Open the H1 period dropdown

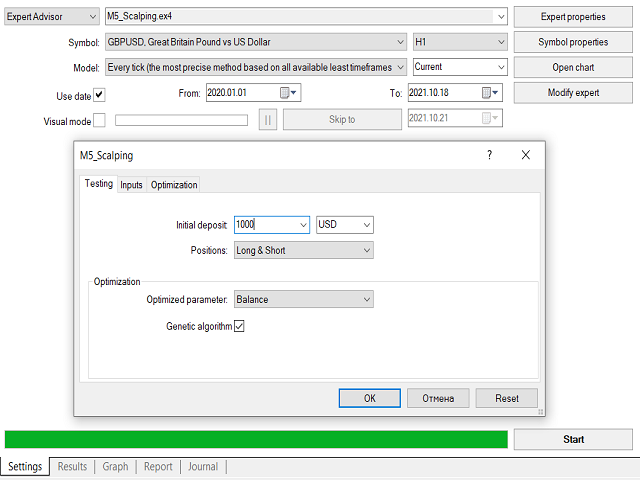501,42
